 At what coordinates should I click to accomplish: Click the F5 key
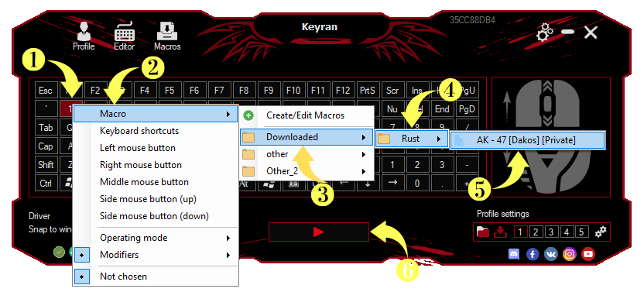(170, 91)
